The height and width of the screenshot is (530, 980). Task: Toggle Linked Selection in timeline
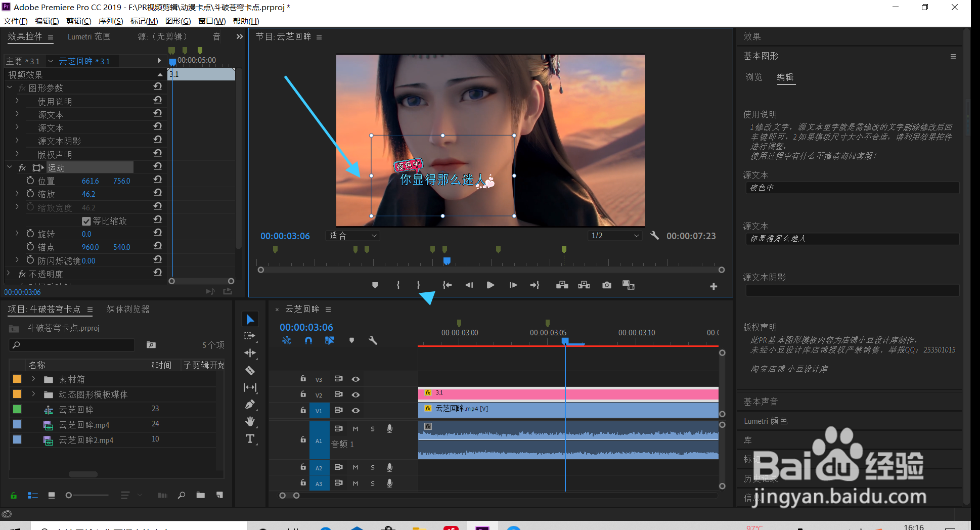pyautogui.click(x=330, y=341)
